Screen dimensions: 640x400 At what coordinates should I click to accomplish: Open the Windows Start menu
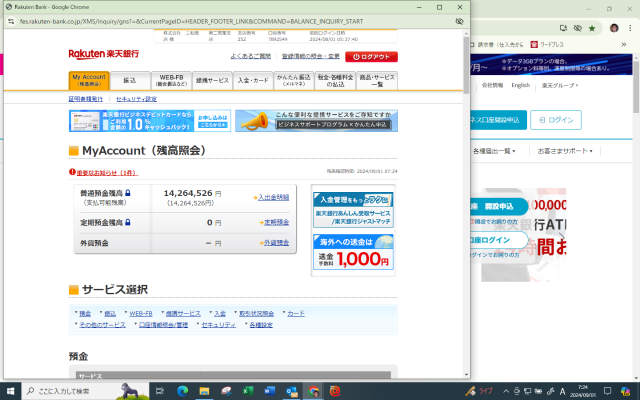(x=11, y=391)
